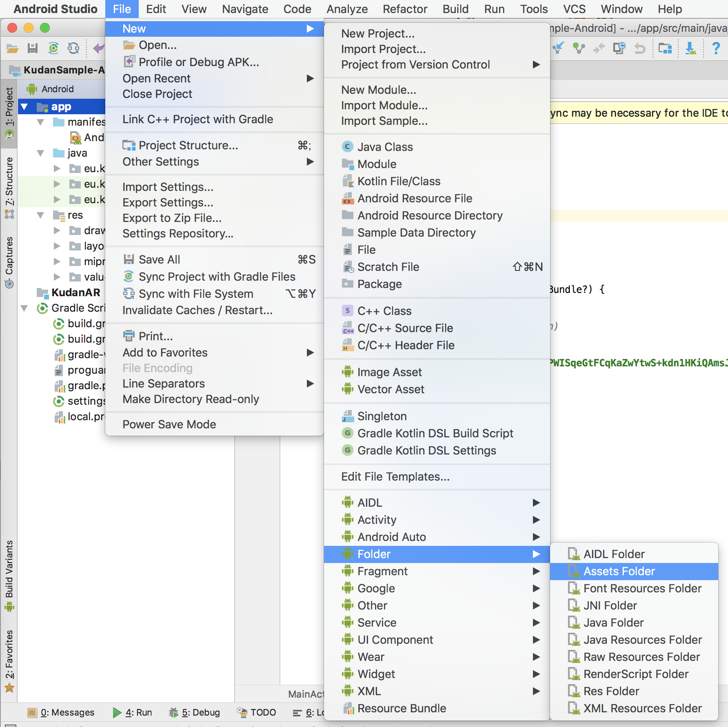The image size is (728, 727).
Task: Choose JNI Folder entry
Action: (x=634, y=605)
